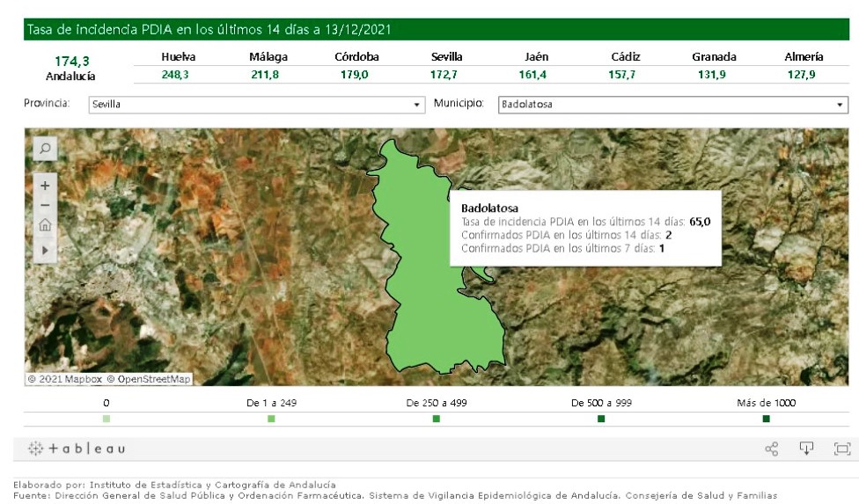Open the Provincia dropdown showing Sevilla
This screenshot has height=504, width=859.
tap(256, 105)
